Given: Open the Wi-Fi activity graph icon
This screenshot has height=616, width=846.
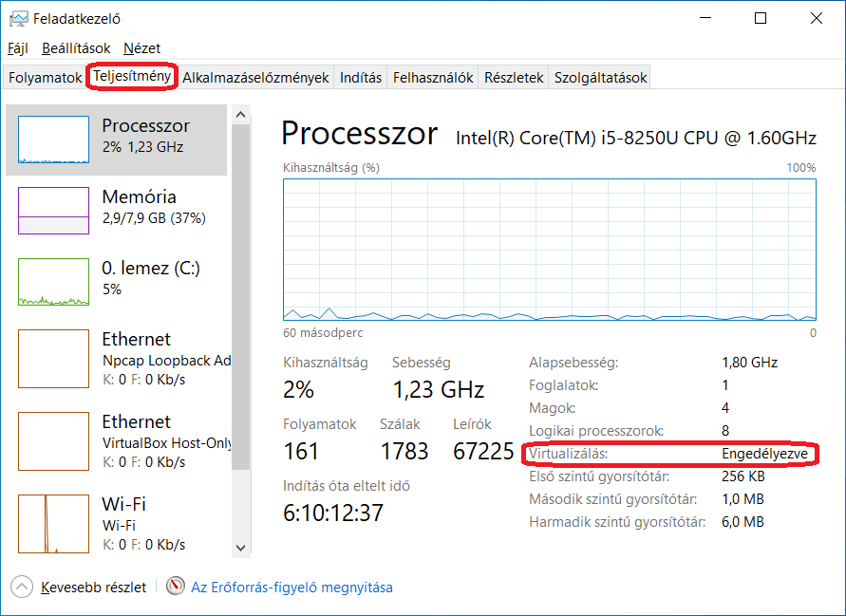Looking at the screenshot, I should [53, 524].
